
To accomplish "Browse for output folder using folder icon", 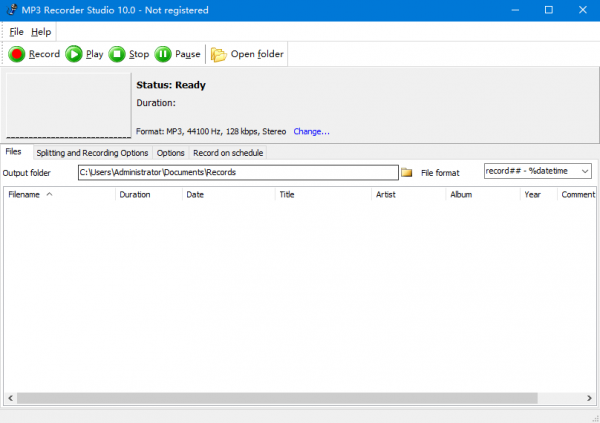I will (x=407, y=173).
